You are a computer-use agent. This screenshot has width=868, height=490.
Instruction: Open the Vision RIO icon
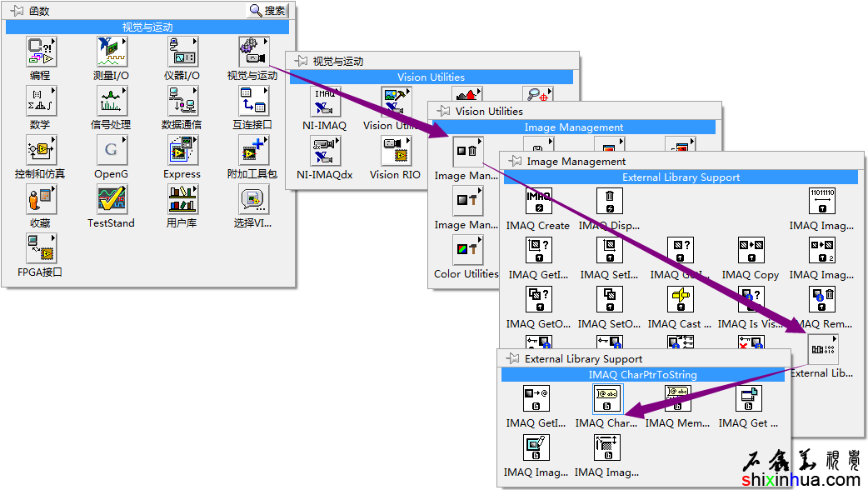tap(395, 152)
